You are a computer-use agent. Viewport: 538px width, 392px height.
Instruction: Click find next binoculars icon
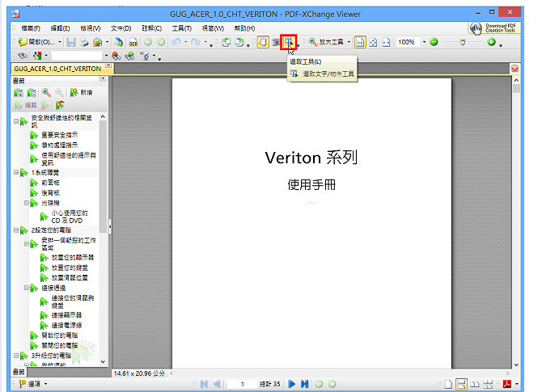pyautogui.click(x=129, y=56)
